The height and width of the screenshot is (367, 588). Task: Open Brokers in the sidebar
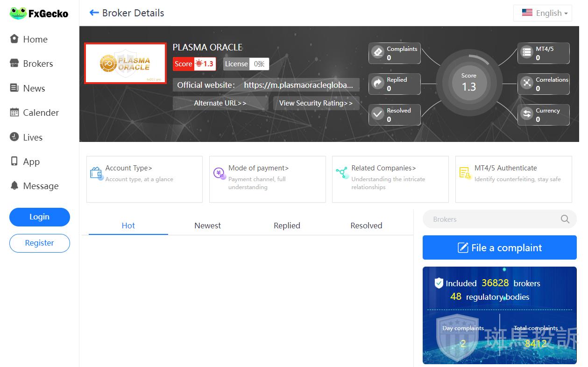coord(38,64)
